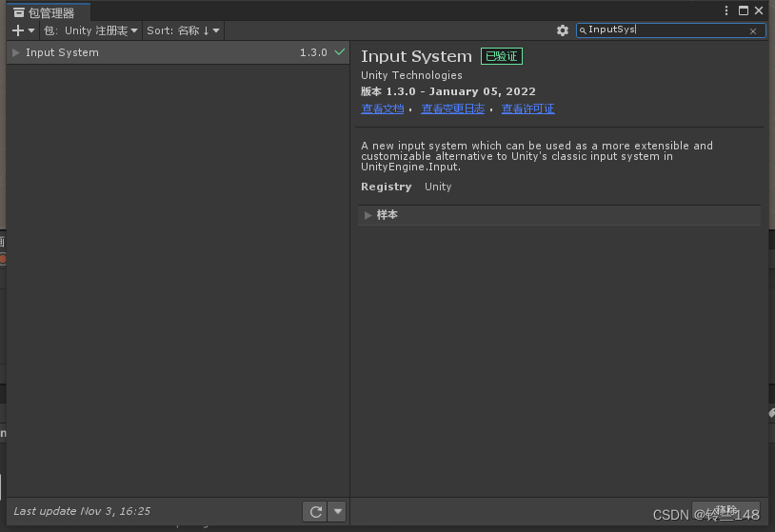This screenshot has height=532, width=775.
Task: Open the view documentation link
Action: click(x=382, y=108)
